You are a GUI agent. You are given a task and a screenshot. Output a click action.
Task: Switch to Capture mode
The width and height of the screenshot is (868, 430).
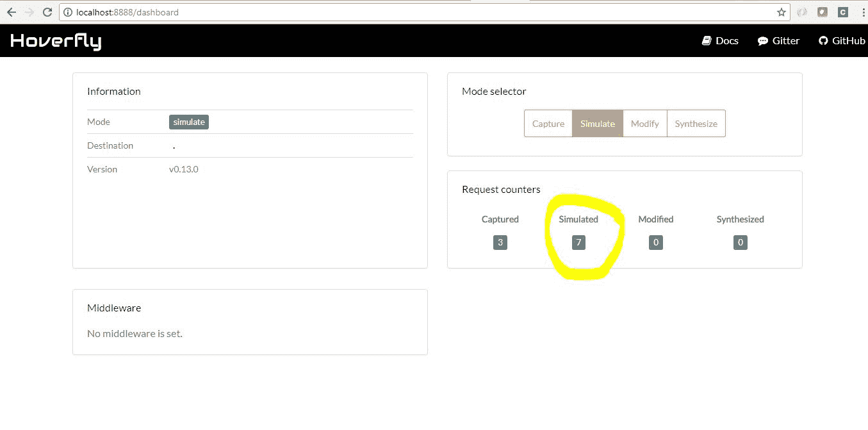coord(548,124)
